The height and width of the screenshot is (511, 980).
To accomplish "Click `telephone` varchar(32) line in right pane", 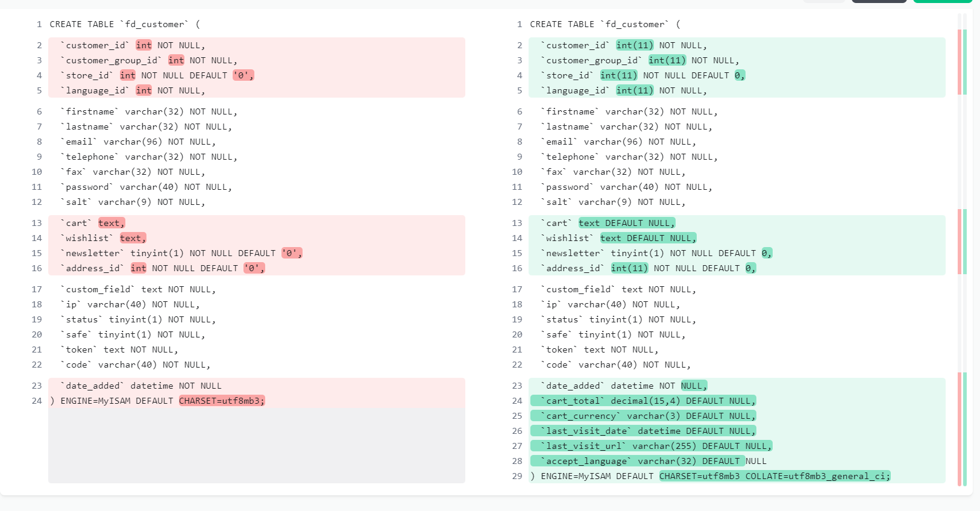I will [x=629, y=157].
